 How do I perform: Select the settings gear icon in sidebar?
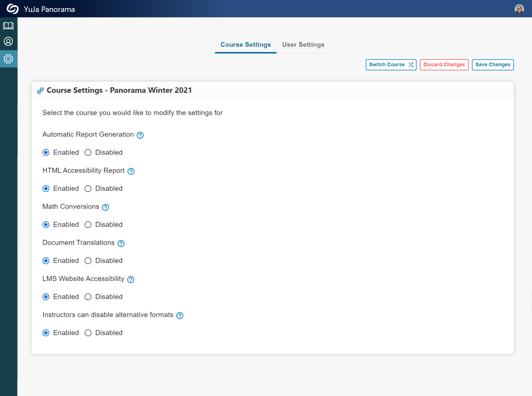pos(8,59)
